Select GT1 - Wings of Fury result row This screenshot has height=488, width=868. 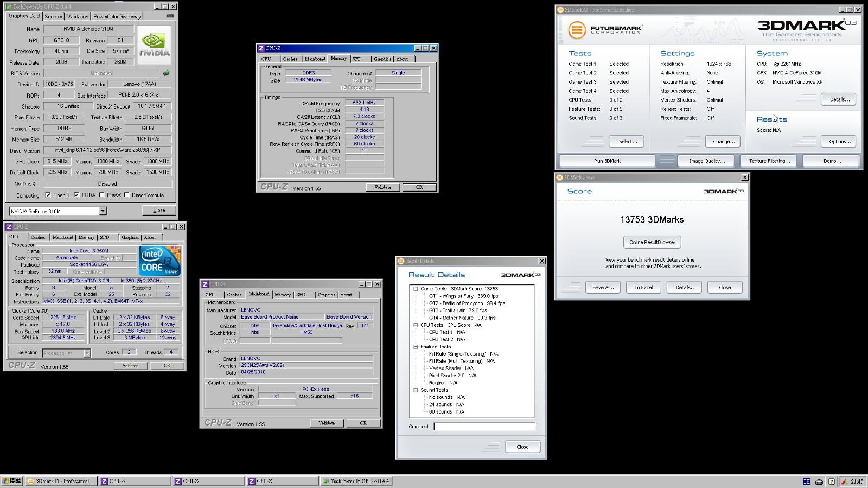pyautogui.click(x=463, y=296)
